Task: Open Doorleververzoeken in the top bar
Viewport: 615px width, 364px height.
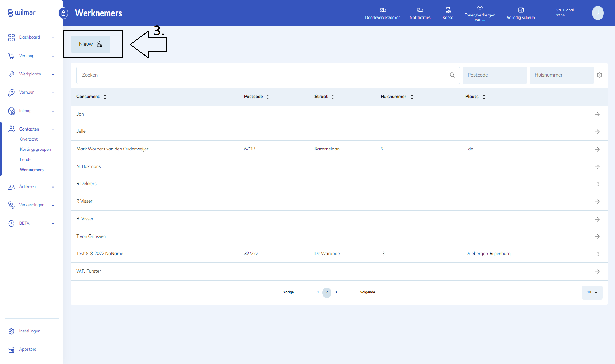Action: [x=382, y=13]
